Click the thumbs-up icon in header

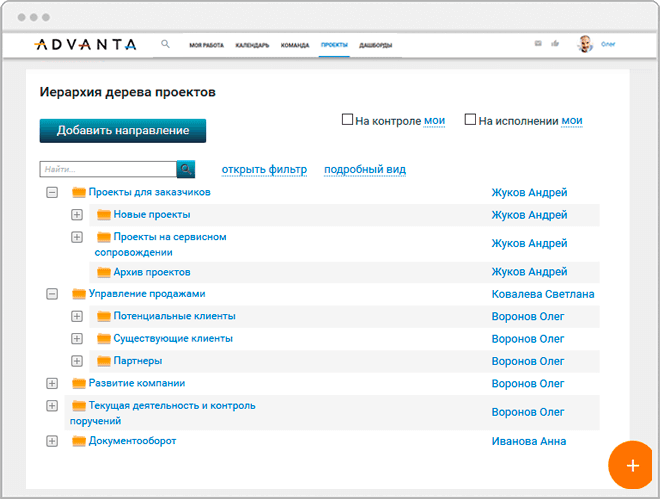tap(555, 44)
